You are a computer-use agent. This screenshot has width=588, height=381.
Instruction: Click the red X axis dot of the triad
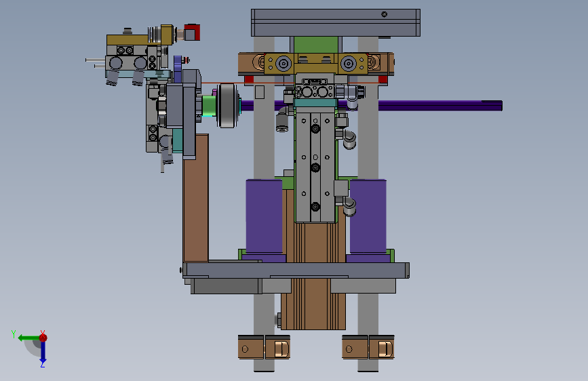43,338
